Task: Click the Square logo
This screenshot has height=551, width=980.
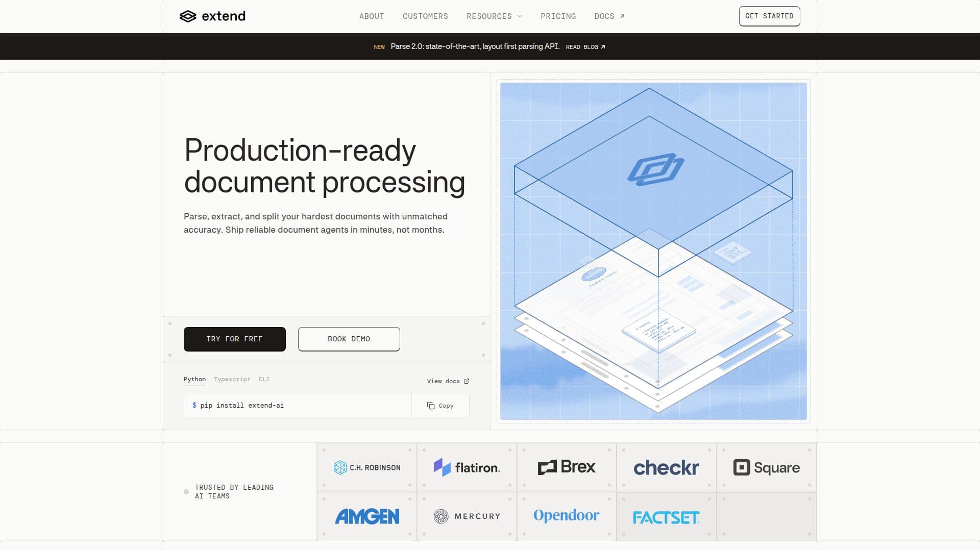Action: (766, 467)
